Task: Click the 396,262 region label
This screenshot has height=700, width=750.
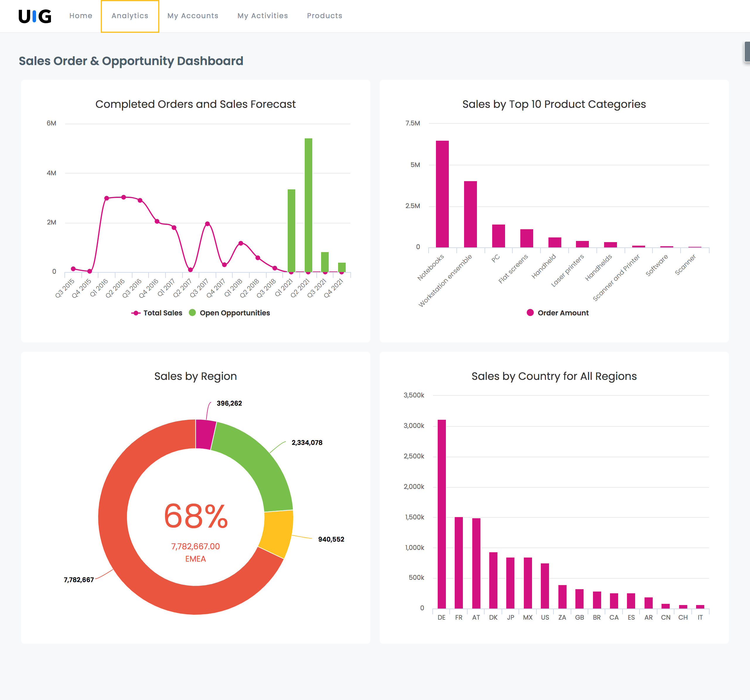Action: click(229, 403)
